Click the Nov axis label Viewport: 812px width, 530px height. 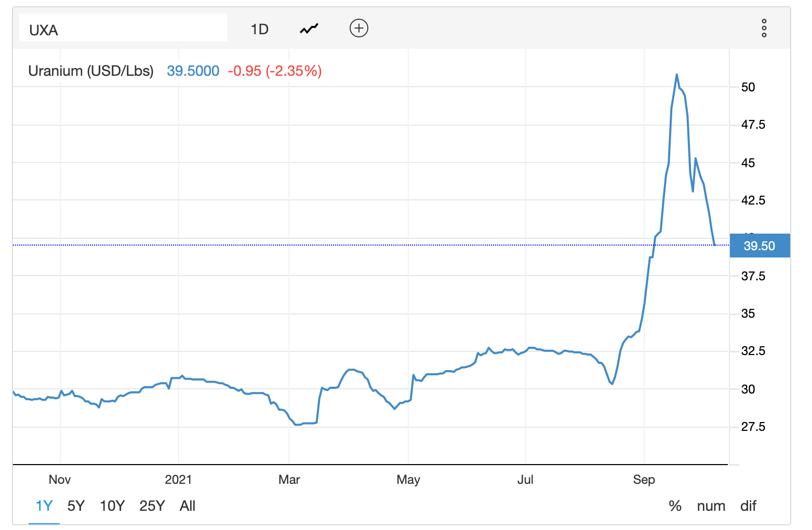click(x=60, y=479)
